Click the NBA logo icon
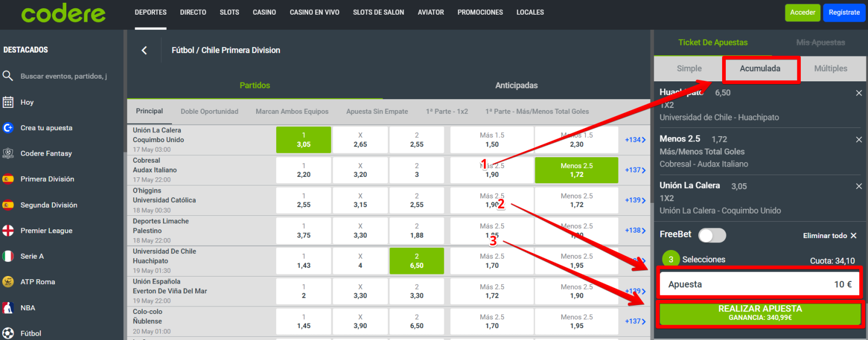This screenshot has height=340, width=868. (8, 307)
